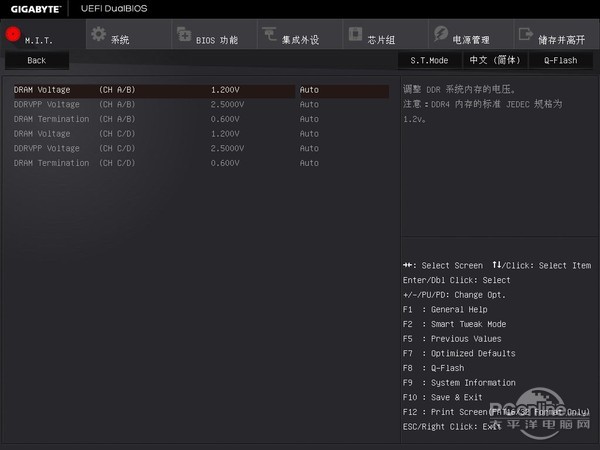600x450 pixels.
Task: Click the chip icon for BIOS 功能
Action: pos(184,34)
